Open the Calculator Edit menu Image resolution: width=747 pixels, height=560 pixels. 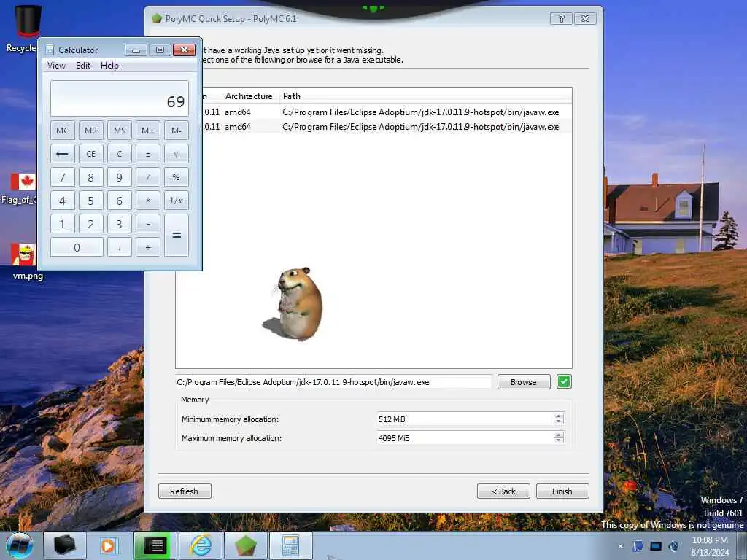click(83, 66)
